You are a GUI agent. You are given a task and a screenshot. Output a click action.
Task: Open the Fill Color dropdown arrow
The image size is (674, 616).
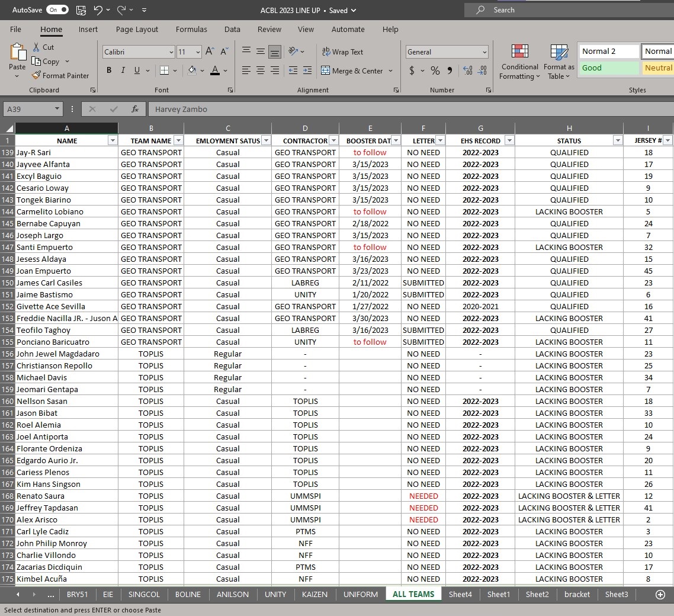point(202,71)
